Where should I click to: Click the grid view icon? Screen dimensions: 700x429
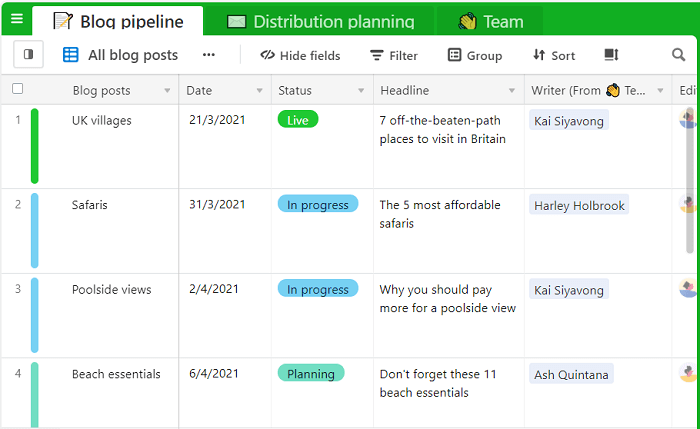71,55
